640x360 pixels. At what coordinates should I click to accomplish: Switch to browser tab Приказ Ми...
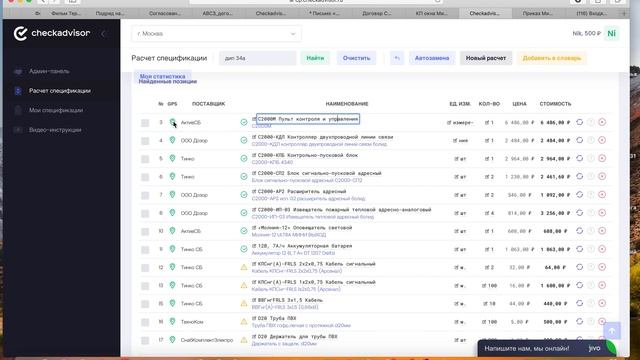(538, 13)
